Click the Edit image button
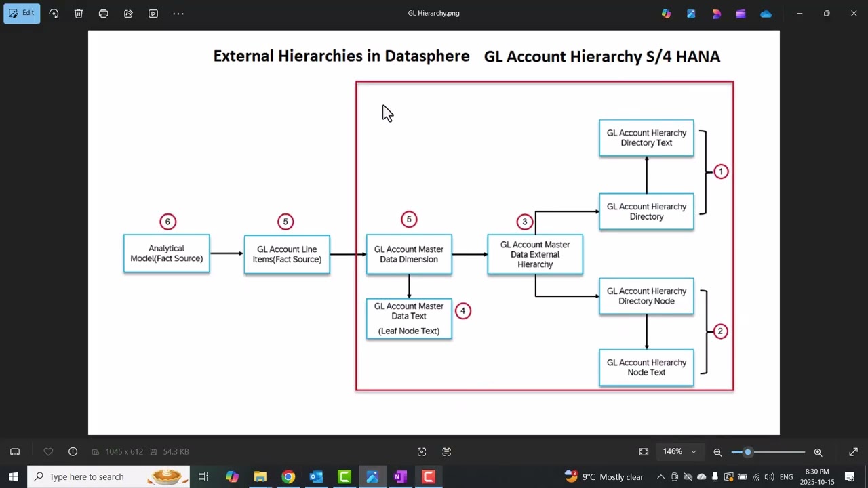The height and width of the screenshot is (488, 868). point(22,13)
